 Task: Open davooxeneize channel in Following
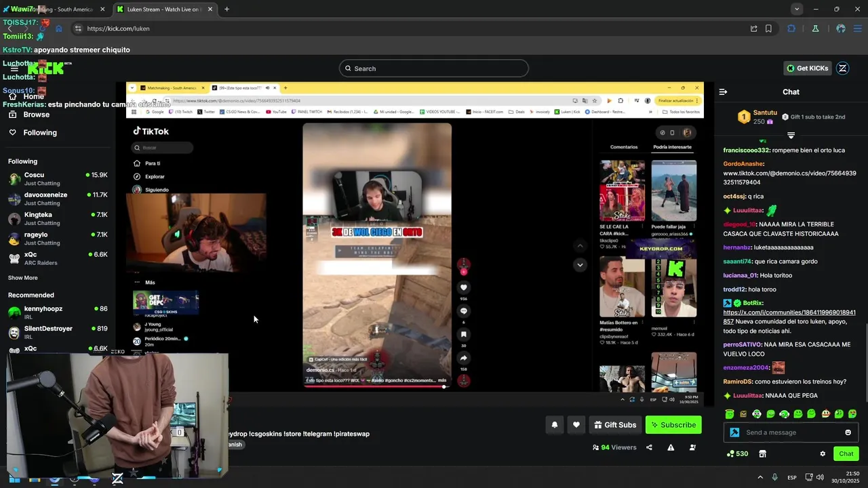coord(58,199)
